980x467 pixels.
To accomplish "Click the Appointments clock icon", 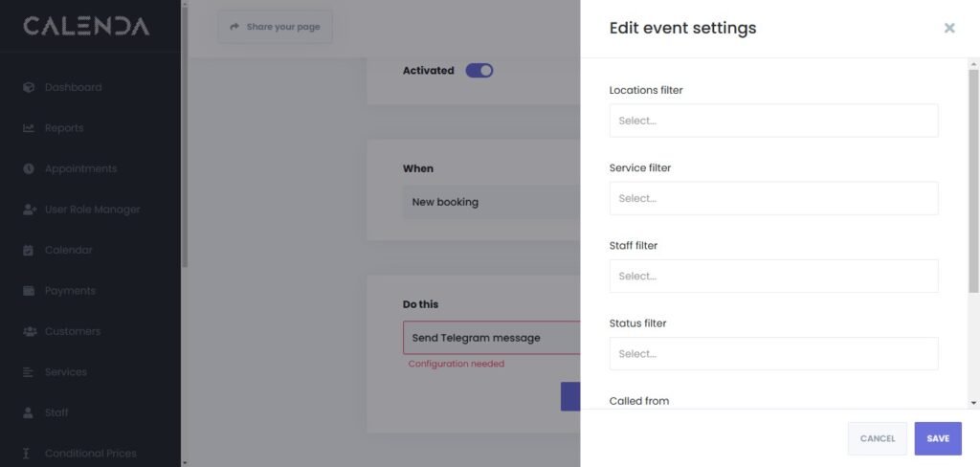I will [29, 168].
